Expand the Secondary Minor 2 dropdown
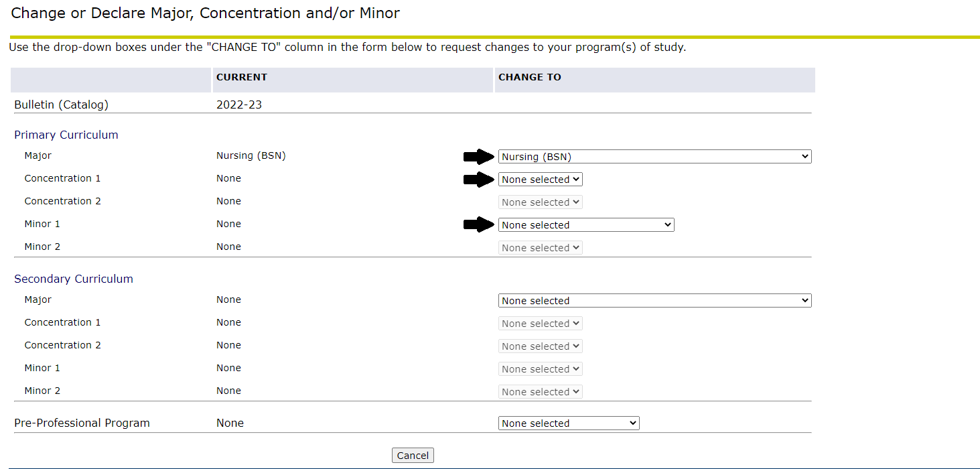 pyautogui.click(x=540, y=392)
